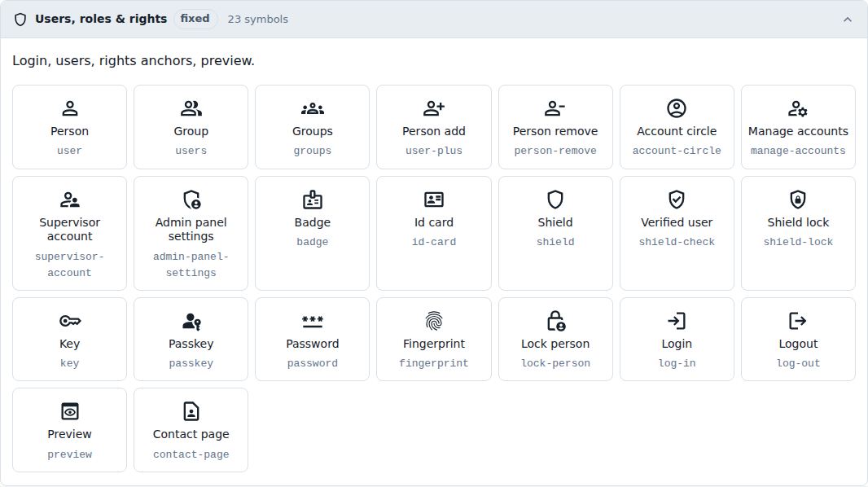Click the Account circle icon

(677, 108)
